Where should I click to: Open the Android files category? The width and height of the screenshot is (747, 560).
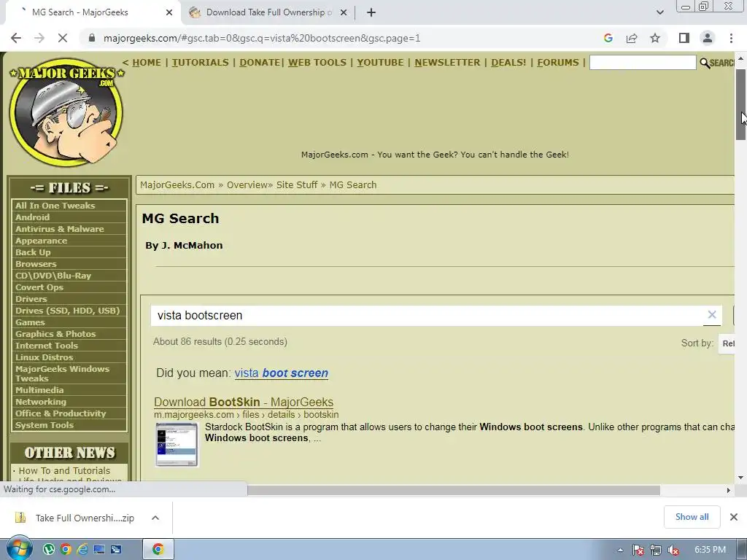32,217
